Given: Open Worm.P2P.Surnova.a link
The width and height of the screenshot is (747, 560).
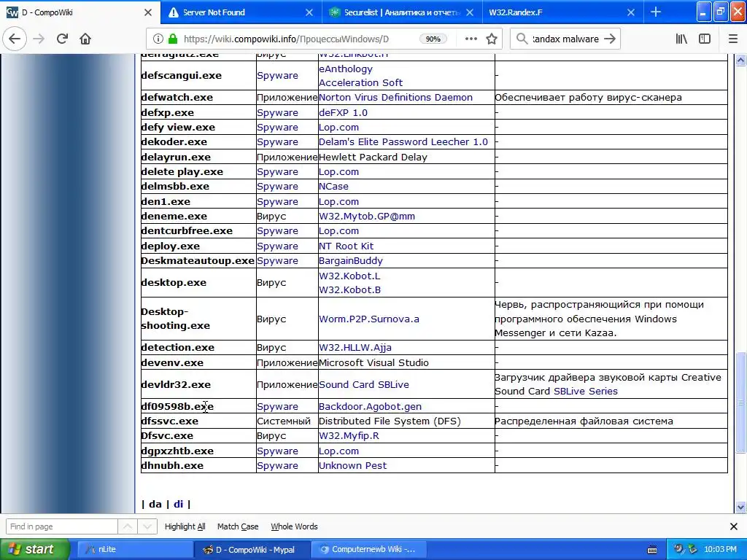Looking at the screenshot, I should (368, 319).
